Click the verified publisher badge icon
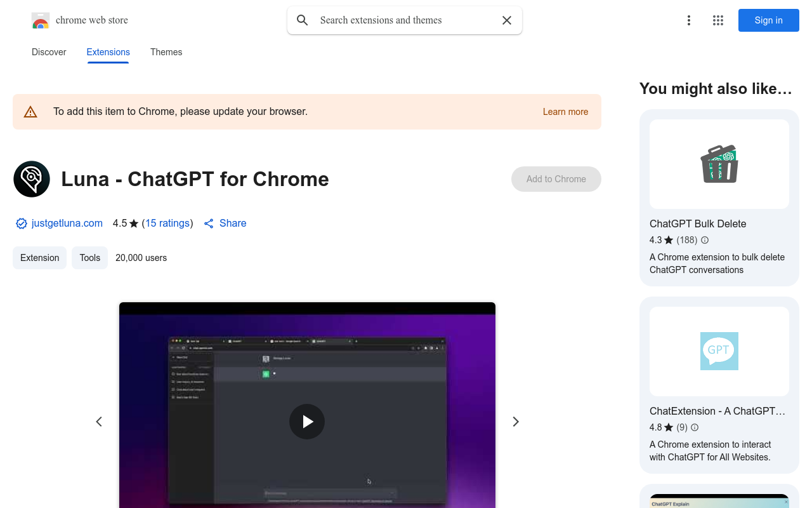This screenshot has height=508, width=812. (x=22, y=224)
